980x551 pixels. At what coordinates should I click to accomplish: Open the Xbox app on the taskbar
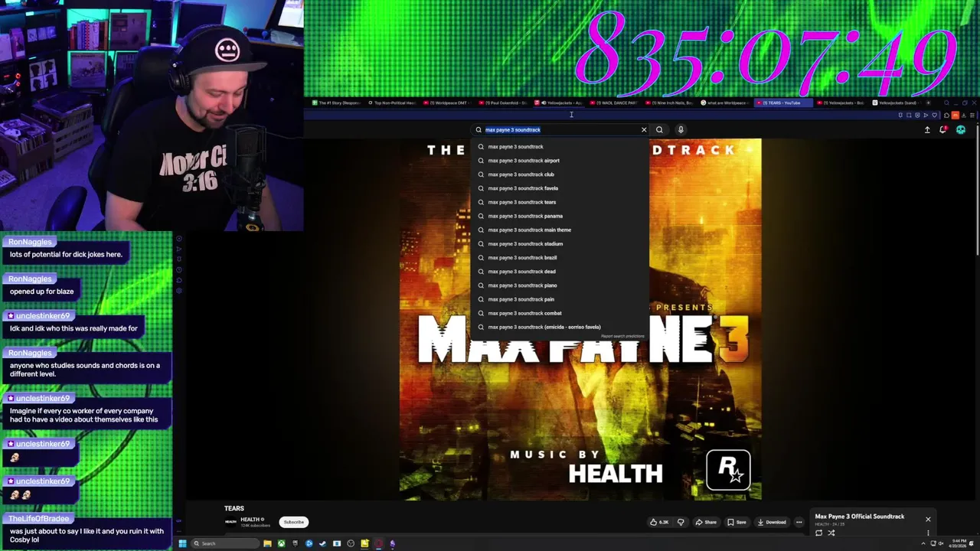281,543
